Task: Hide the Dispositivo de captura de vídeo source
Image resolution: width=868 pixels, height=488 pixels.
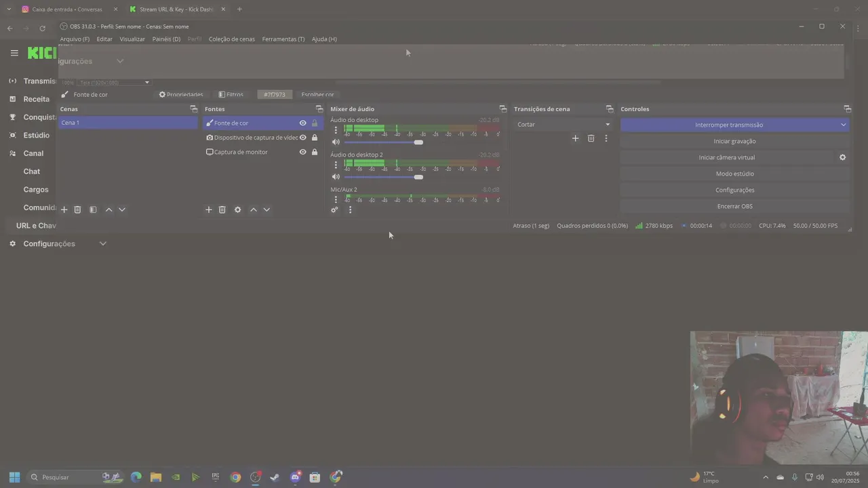Action: (x=302, y=138)
